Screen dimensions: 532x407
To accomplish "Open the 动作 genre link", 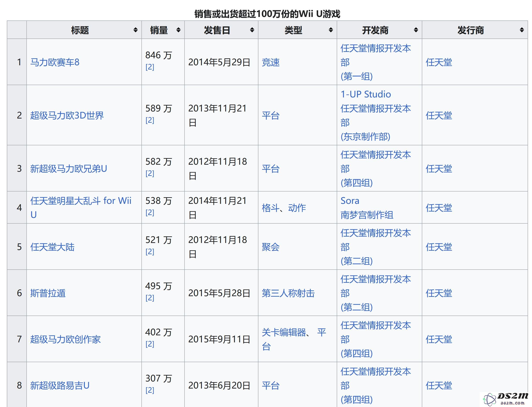I will coord(297,208).
